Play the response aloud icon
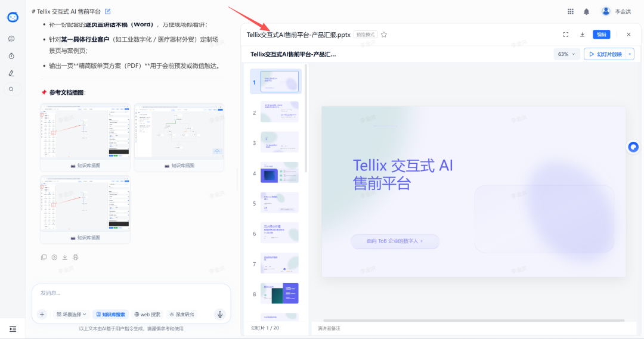Image resolution: width=644 pixels, height=339 pixels. [54, 257]
